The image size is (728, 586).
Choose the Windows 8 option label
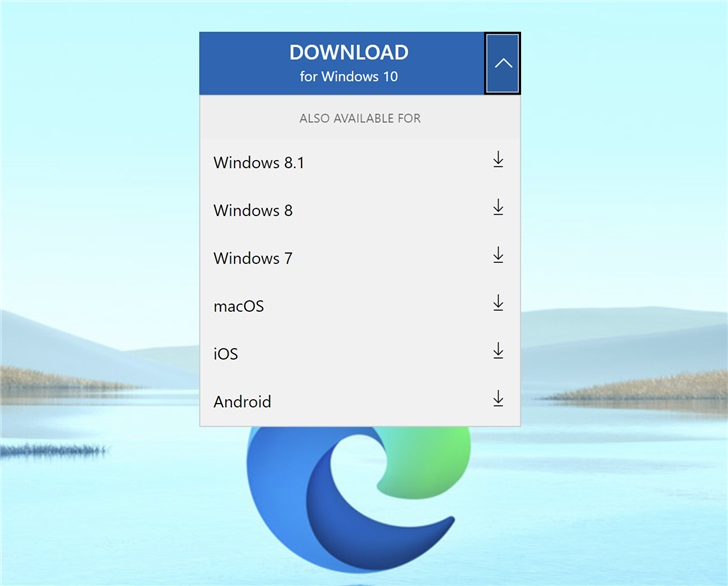pyautogui.click(x=253, y=210)
